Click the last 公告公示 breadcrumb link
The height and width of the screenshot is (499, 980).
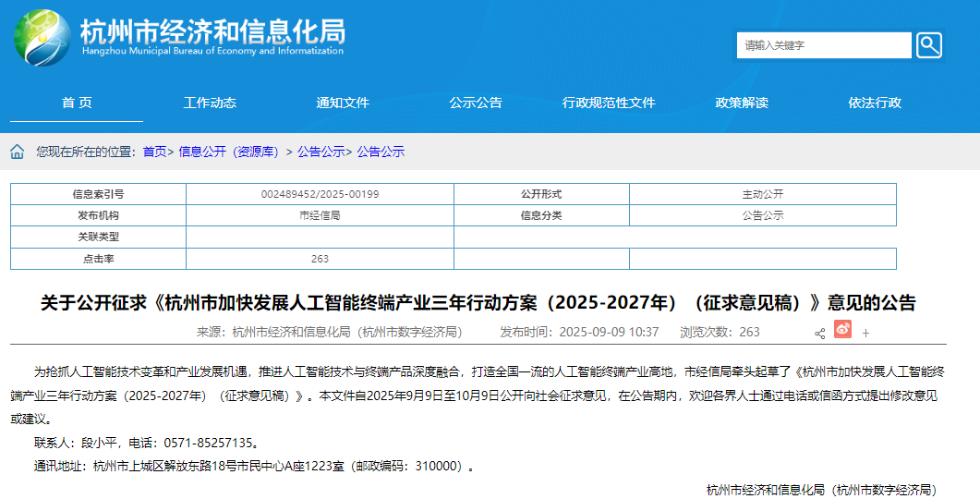[381, 152]
